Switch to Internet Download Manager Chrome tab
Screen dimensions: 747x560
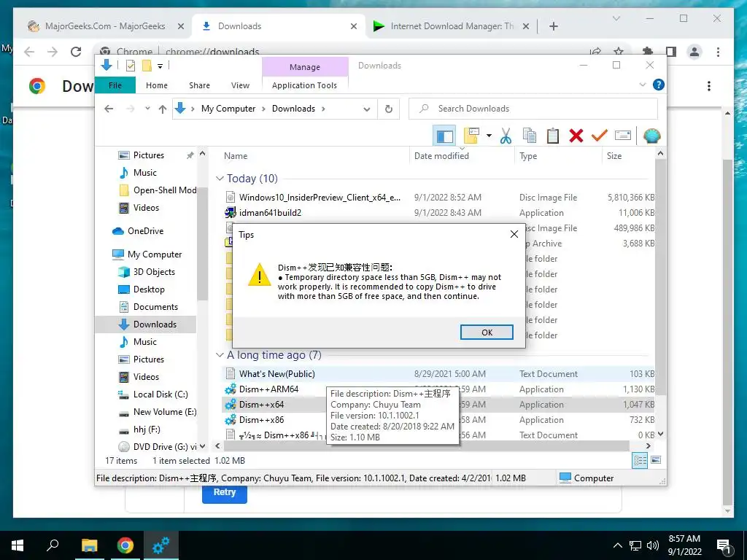click(x=451, y=26)
